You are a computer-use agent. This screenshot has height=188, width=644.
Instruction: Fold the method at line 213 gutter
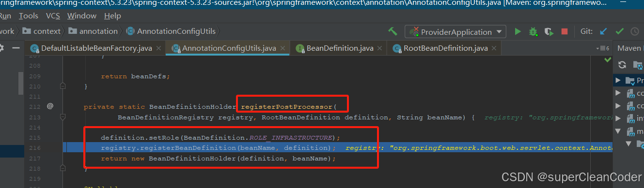click(x=63, y=117)
